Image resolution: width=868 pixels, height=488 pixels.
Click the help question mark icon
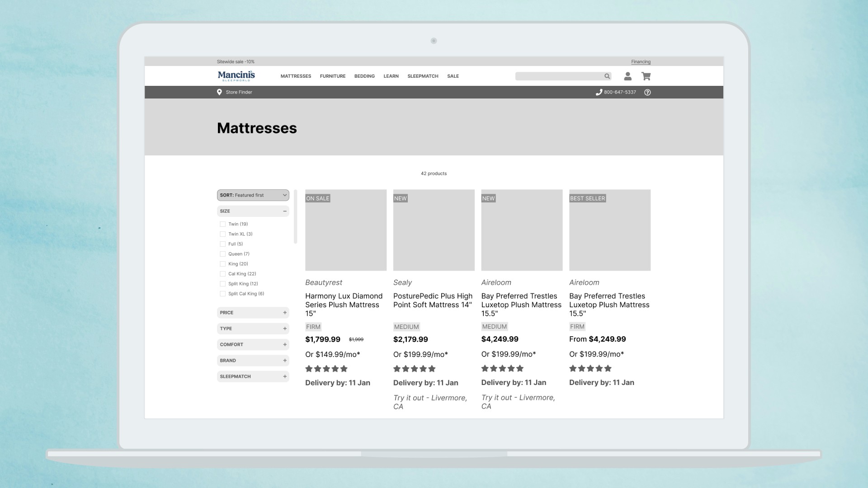[x=647, y=92]
